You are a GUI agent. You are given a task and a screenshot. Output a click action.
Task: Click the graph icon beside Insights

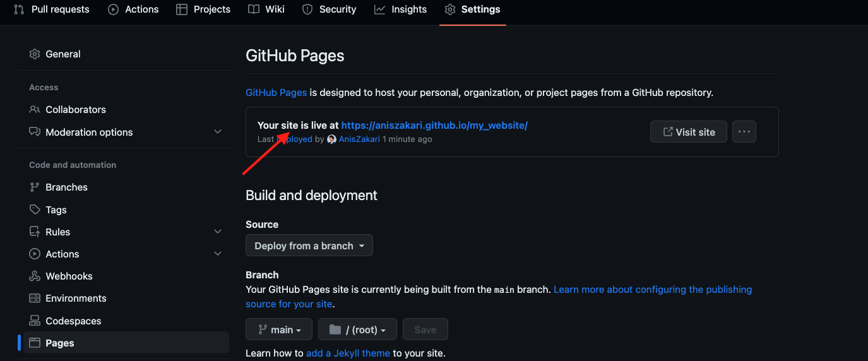379,9
